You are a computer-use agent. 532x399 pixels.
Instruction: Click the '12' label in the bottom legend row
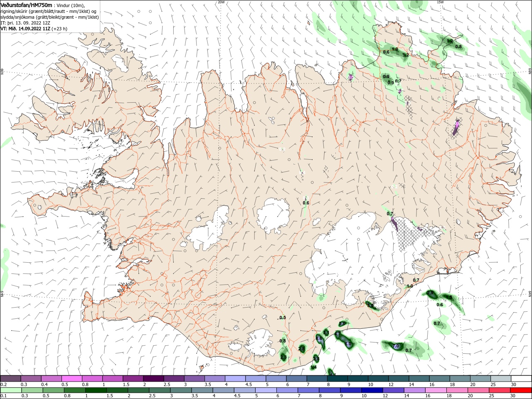coord(385,396)
